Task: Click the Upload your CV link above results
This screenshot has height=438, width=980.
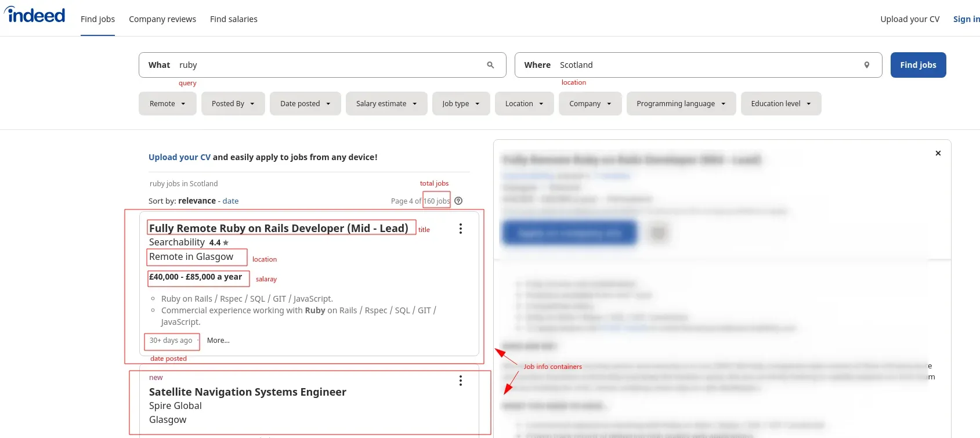Action: tap(179, 157)
